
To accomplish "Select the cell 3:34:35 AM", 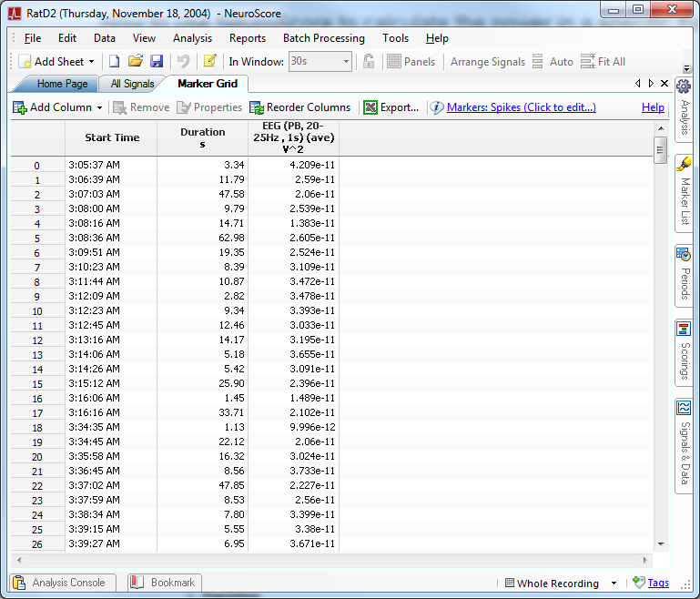I will [x=111, y=427].
